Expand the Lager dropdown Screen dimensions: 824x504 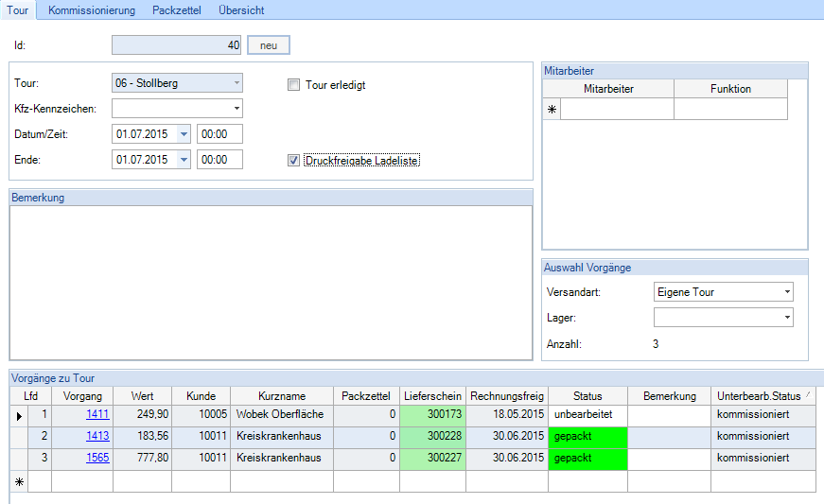pos(787,319)
